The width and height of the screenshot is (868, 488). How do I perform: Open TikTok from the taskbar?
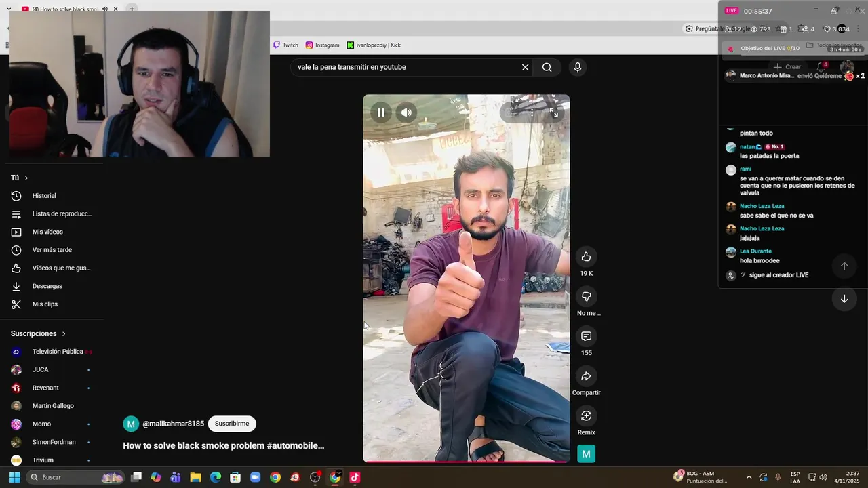(355, 477)
